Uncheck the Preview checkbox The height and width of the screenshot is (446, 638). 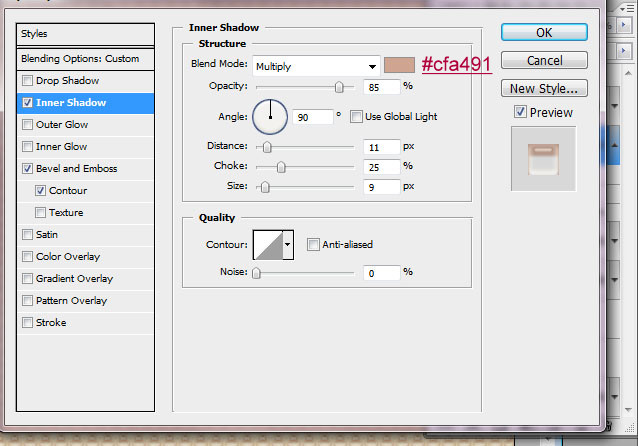coord(520,112)
